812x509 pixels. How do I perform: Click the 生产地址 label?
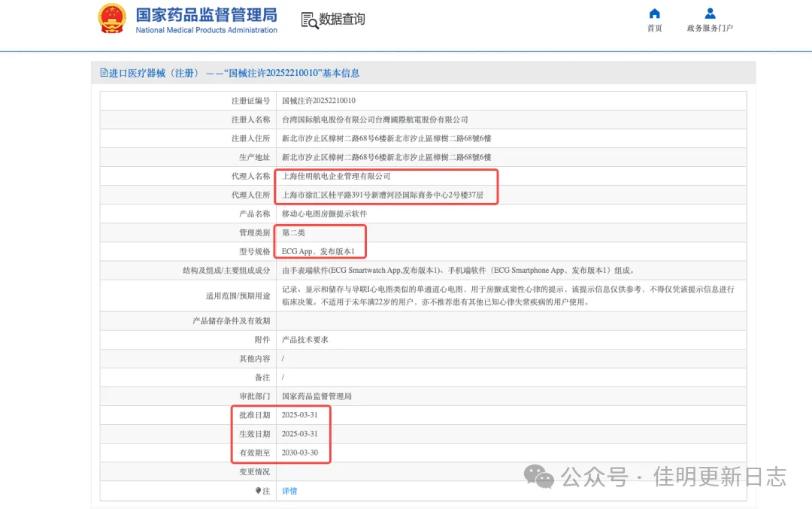pos(254,157)
